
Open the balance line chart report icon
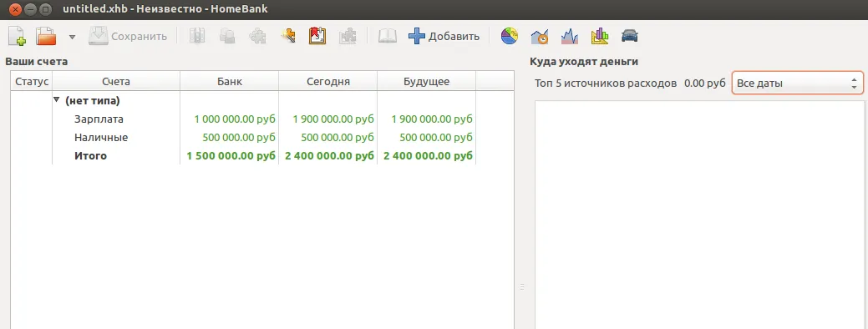pos(570,37)
